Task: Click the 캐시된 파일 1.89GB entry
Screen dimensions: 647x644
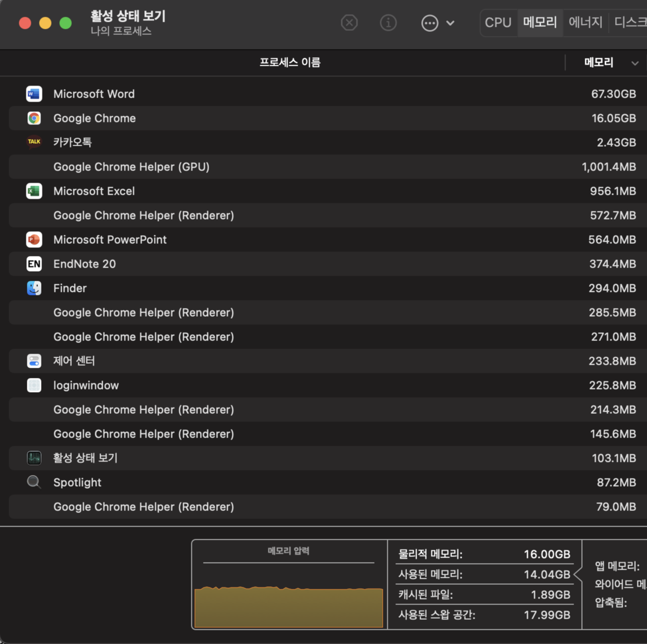Action: [484, 594]
